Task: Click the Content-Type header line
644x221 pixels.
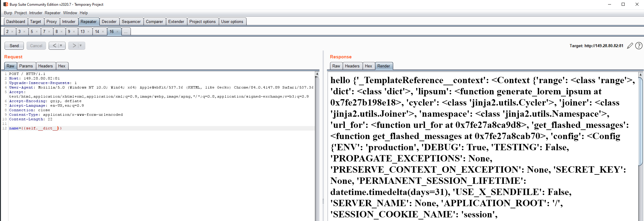Action: pyautogui.click(x=66, y=115)
